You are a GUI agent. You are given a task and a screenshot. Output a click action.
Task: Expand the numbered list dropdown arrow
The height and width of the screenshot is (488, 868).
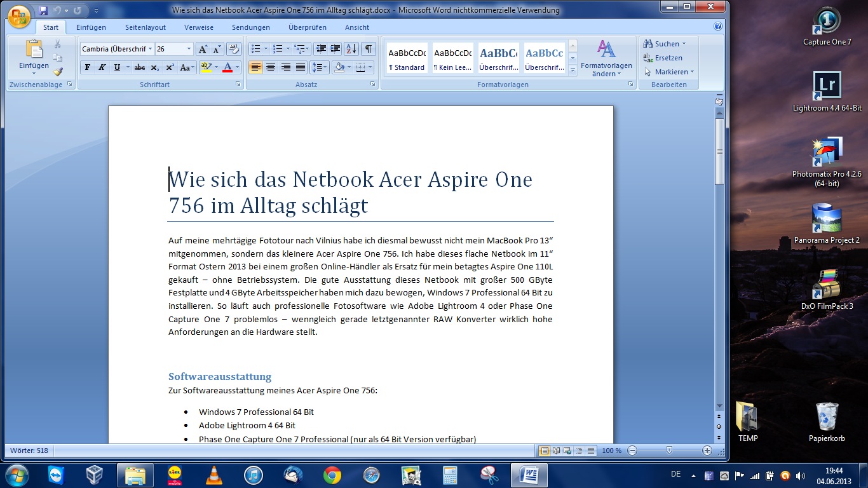(x=288, y=49)
